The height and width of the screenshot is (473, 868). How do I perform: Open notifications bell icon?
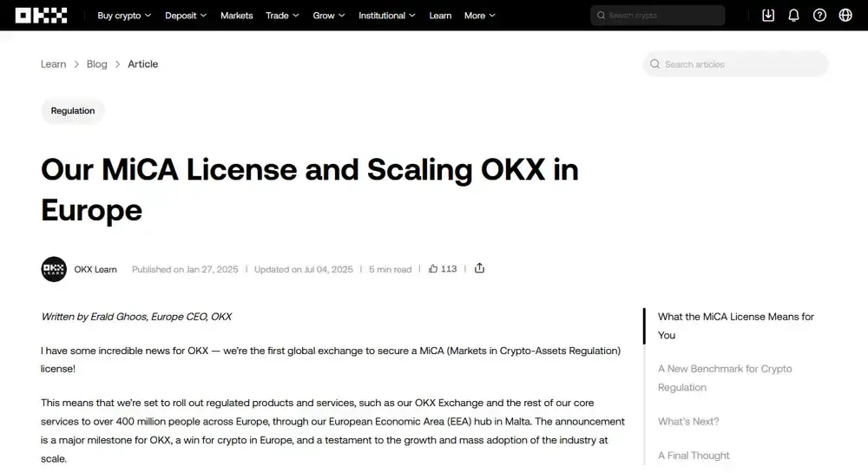tap(793, 16)
